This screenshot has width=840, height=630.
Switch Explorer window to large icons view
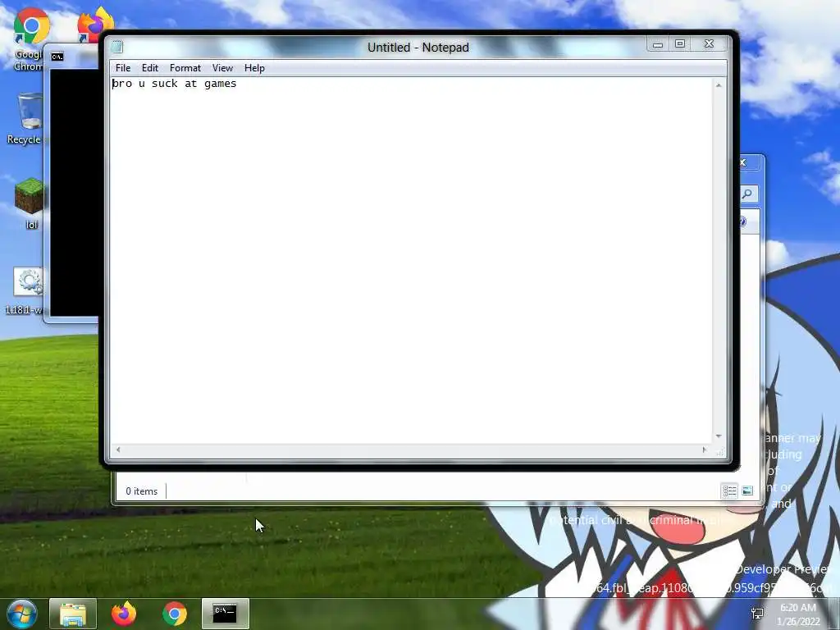point(747,491)
